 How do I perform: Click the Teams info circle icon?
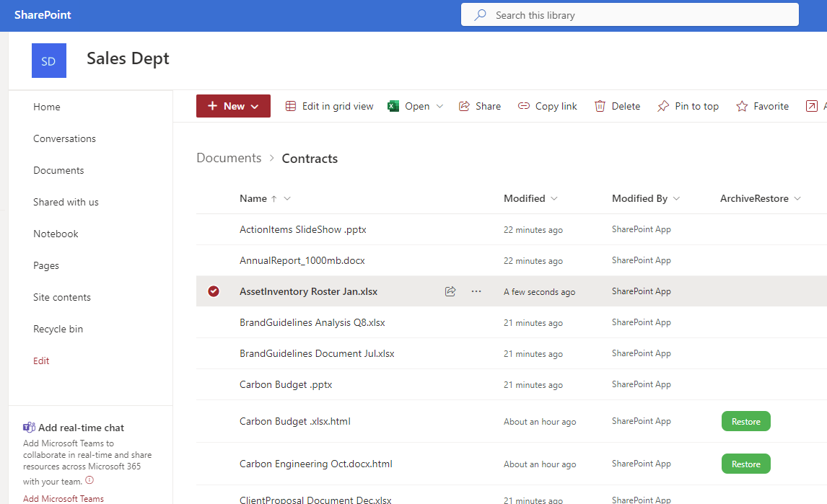click(x=89, y=480)
